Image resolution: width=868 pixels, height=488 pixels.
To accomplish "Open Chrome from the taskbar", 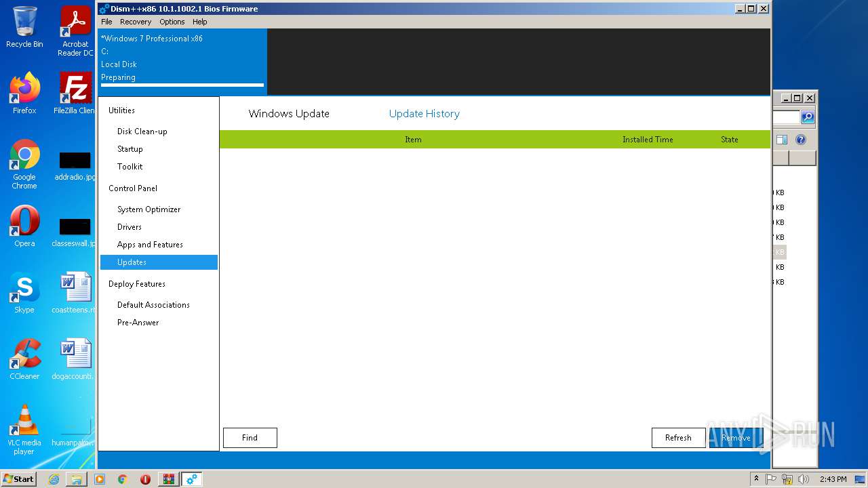I will tap(123, 479).
